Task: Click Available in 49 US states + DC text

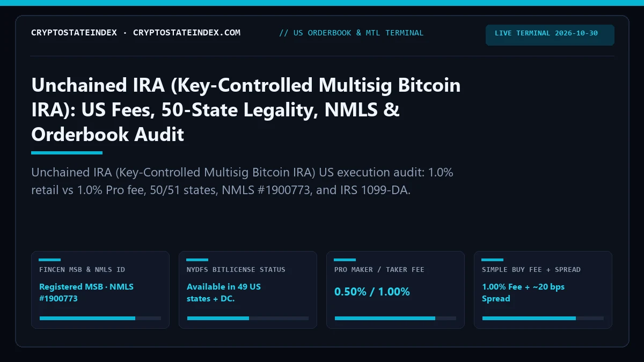Action: 224,292
